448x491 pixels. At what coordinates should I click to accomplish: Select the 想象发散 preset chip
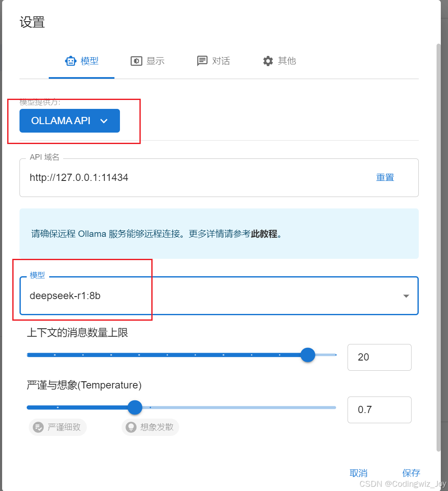coord(150,427)
